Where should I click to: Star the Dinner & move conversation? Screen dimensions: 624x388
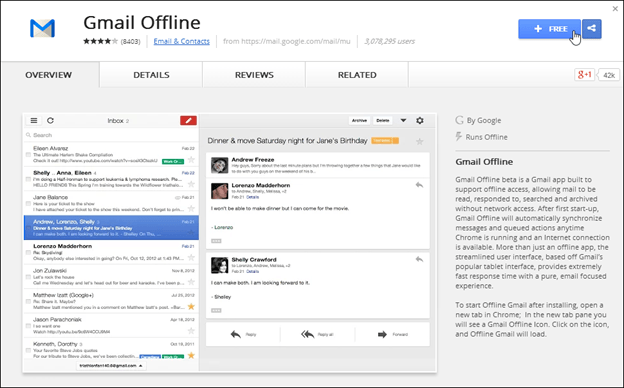tap(419, 142)
